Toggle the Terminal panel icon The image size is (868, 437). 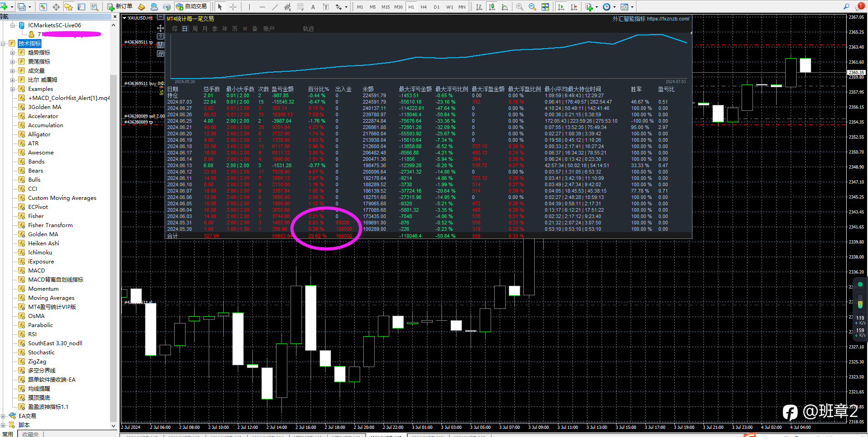[x=81, y=7]
